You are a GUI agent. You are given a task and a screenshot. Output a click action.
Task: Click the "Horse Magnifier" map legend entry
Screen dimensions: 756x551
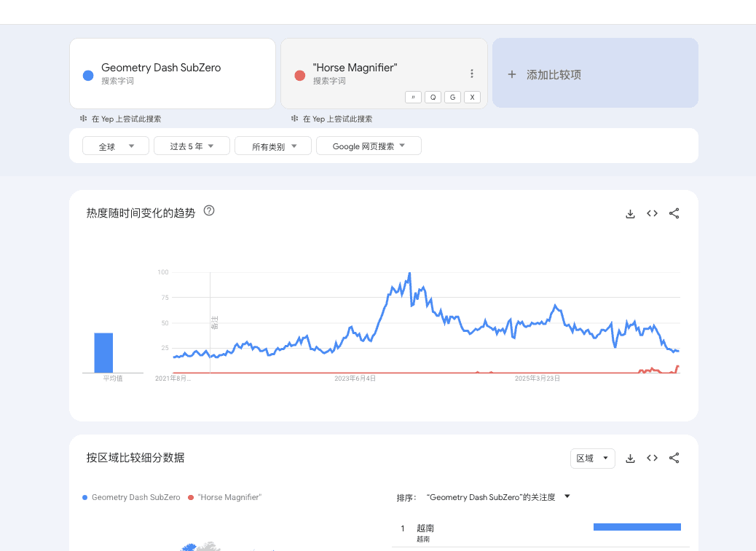coord(224,497)
